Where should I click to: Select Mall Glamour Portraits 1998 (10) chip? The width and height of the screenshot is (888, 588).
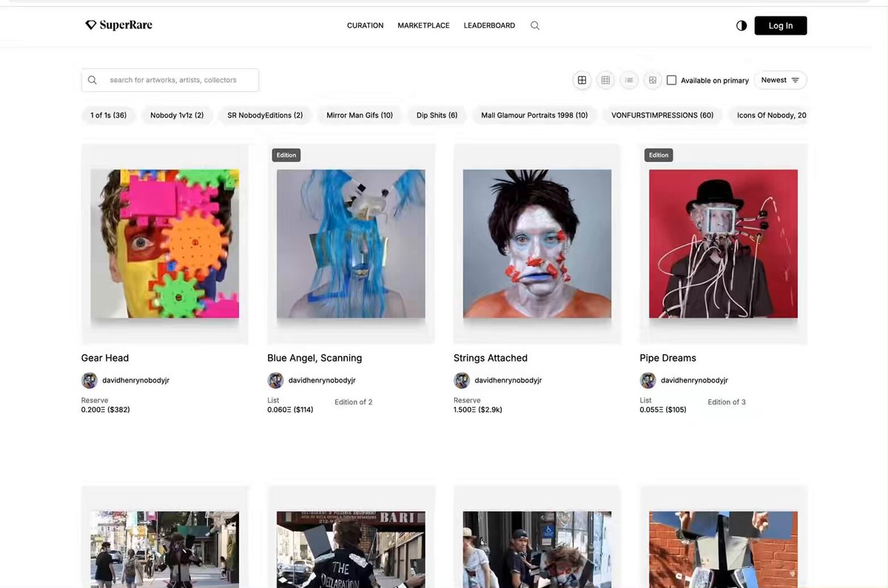point(534,115)
